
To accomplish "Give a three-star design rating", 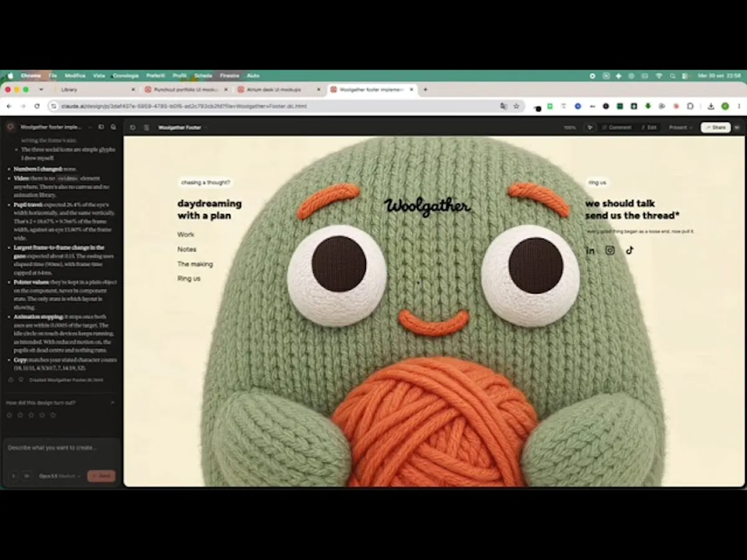I will point(31,414).
